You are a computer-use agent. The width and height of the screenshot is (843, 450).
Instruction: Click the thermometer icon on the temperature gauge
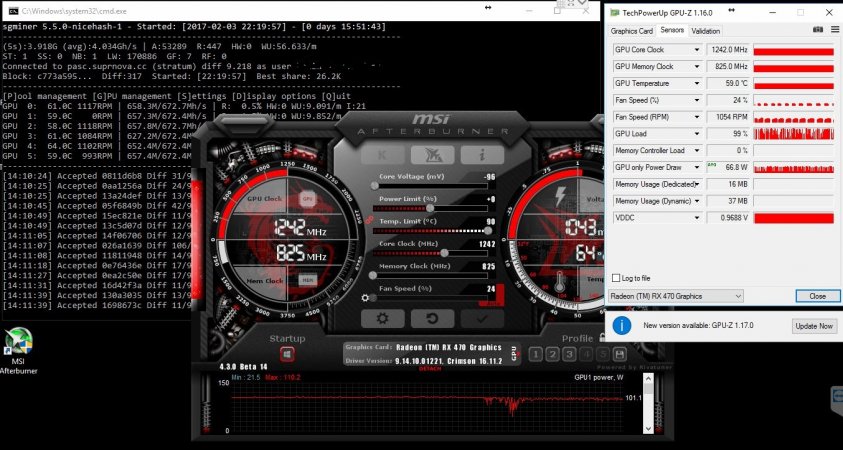click(560, 282)
